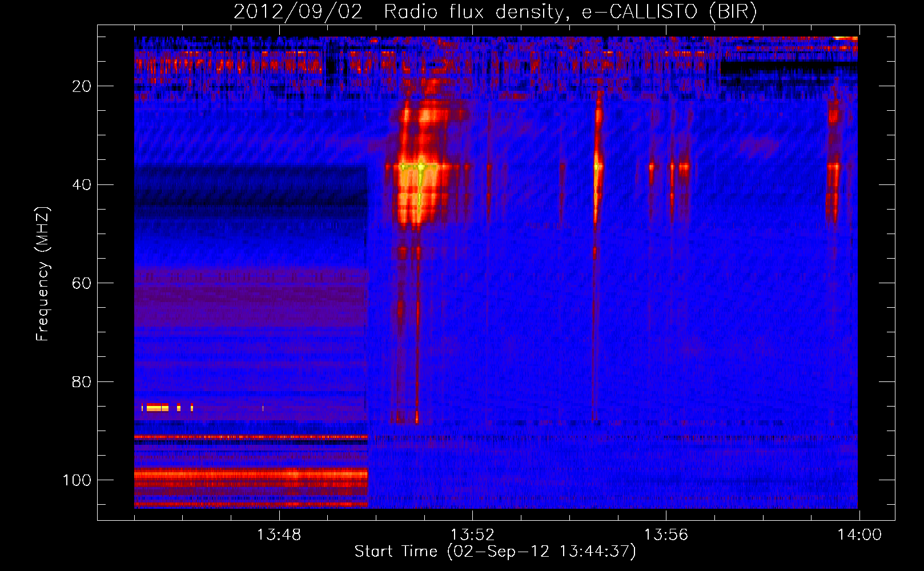
Task: Click the 13:52 time tick label
Action: pyautogui.click(x=473, y=535)
